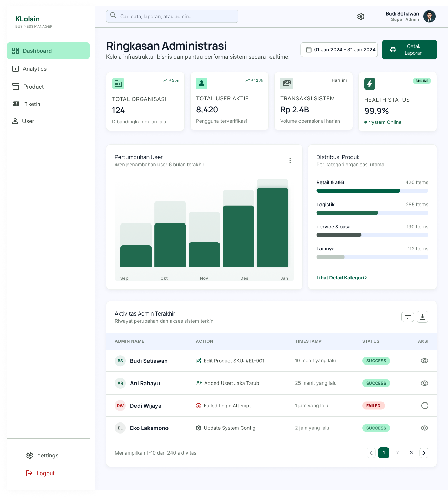This screenshot has height=498, width=448.
Task: Open info for Dedi Wijaya row
Action: [x=425, y=406]
